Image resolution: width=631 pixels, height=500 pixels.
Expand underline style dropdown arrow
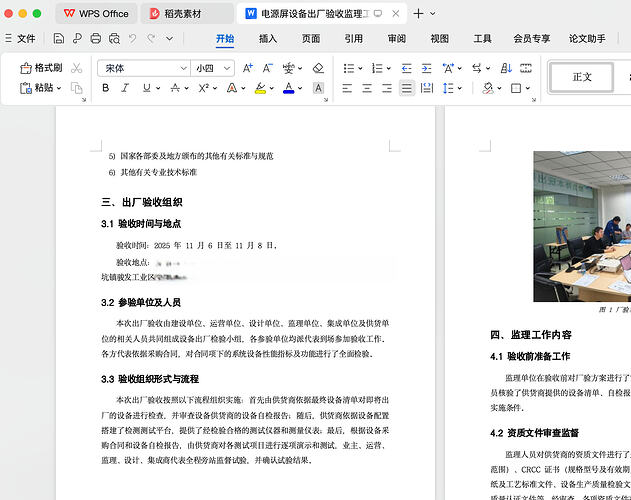(x=158, y=88)
